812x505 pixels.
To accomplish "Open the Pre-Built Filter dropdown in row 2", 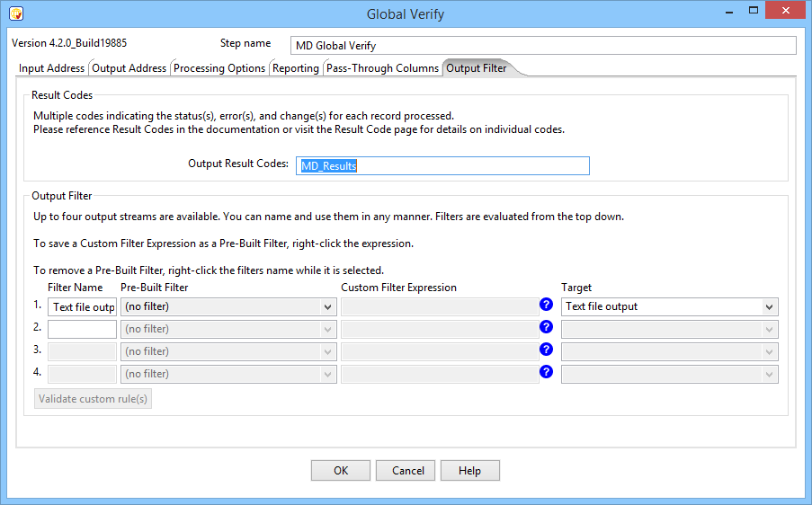I will pyautogui.click(x=228, y=329).
